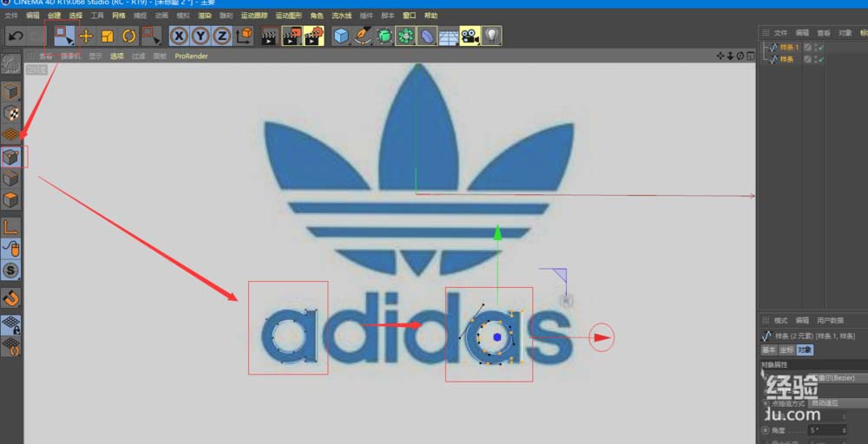Open the viewport 摄像机 menu
Image resolution: width=868 pixels, height=444 pixels.
[70, 55]
